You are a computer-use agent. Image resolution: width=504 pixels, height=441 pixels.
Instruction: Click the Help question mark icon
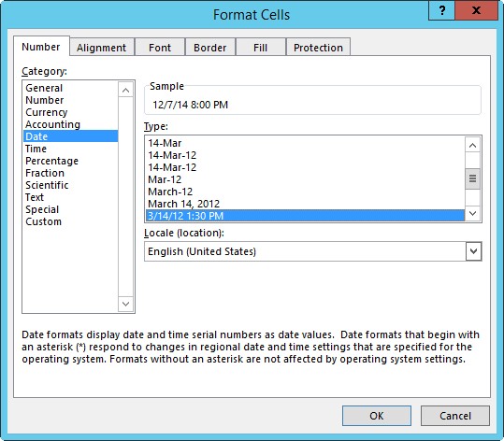point(442,10)
